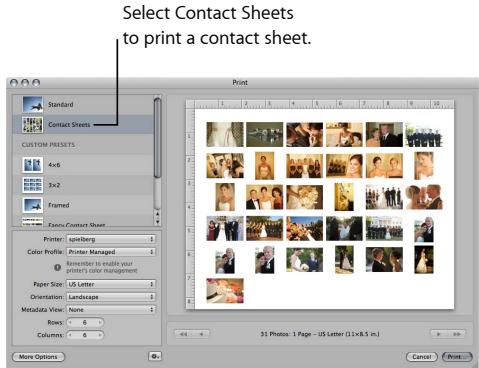
Task: Open the Metadata View dropdown
Action: [111, 310]
